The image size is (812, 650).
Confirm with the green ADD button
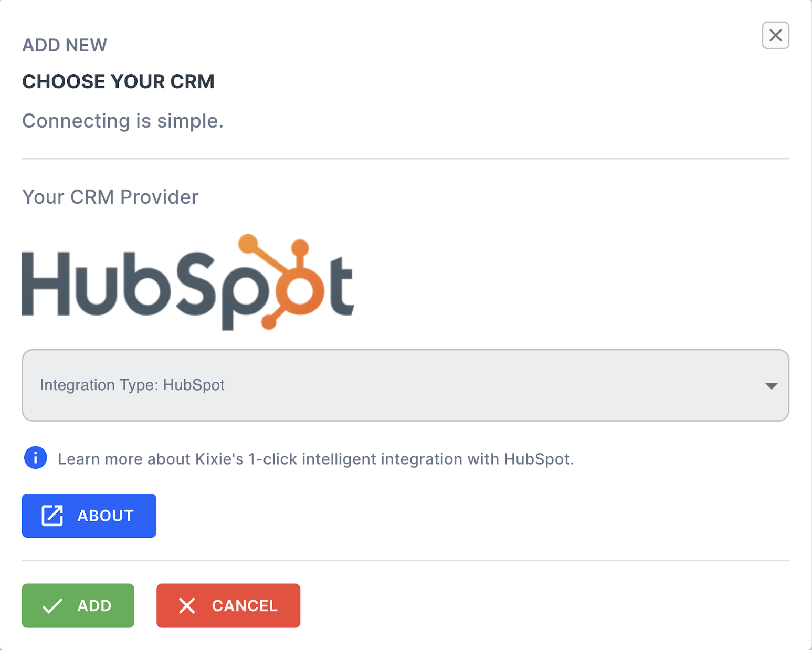(x=78, y=605)
